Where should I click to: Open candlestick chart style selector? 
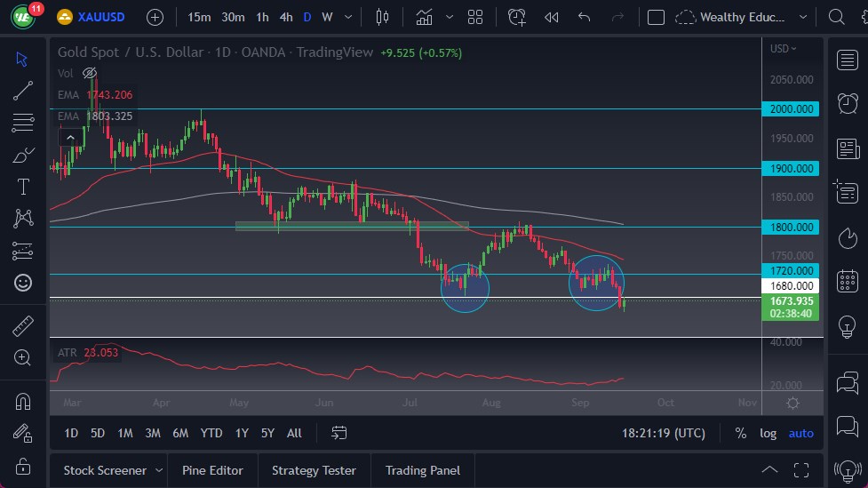click(383, 17)
